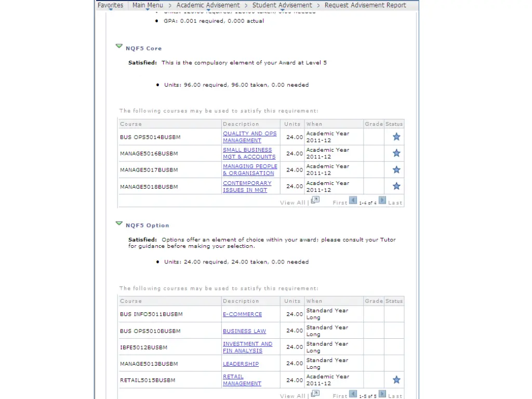Click When column header in NQF5 Option
The width and height of the screenshot is (532, 399).
pyautogui.click(x=314, y=301)
